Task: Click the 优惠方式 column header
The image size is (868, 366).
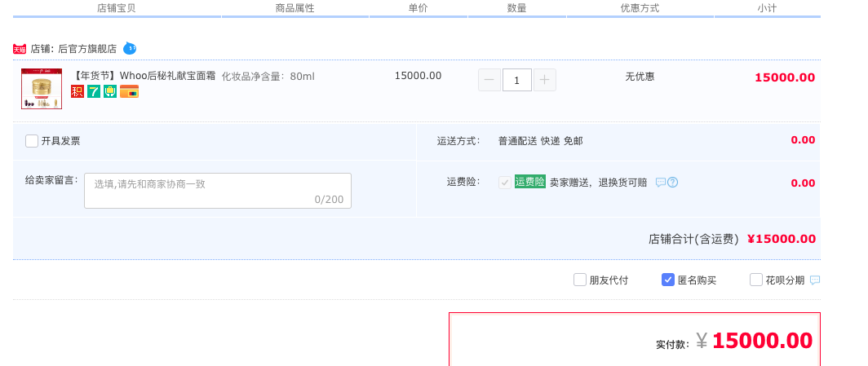Action: (640, 7)
